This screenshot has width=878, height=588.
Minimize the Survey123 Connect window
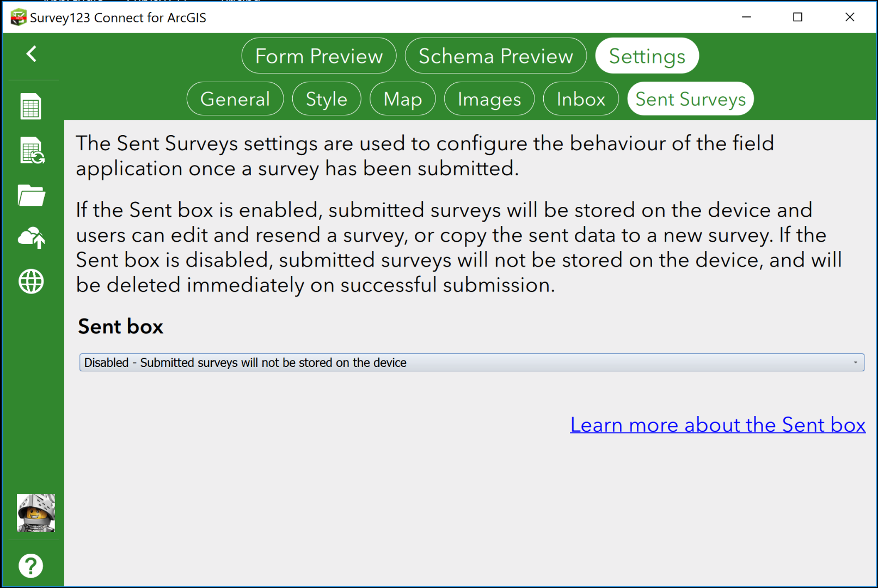point(747,17)
